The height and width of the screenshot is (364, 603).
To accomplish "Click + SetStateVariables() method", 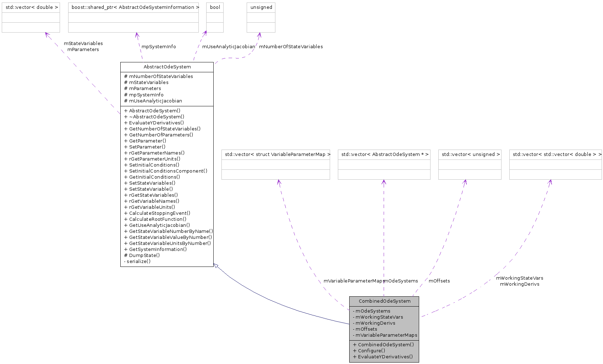I will coord(150,183).
